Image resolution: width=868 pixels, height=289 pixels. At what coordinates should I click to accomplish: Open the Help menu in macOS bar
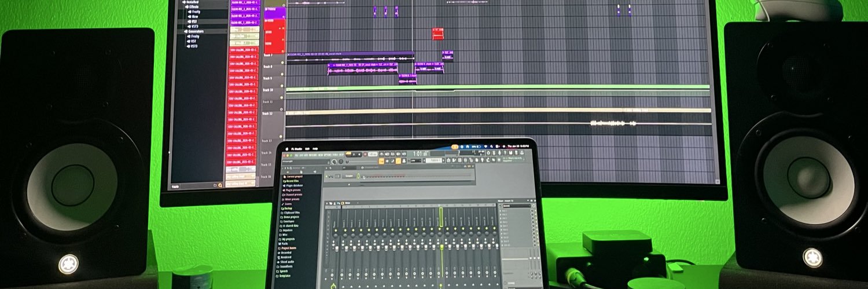pos(315,149)
